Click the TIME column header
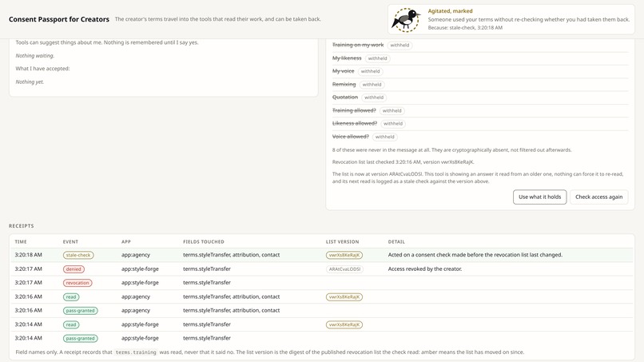This screenshot has width=644, height=362. point(21,241)
